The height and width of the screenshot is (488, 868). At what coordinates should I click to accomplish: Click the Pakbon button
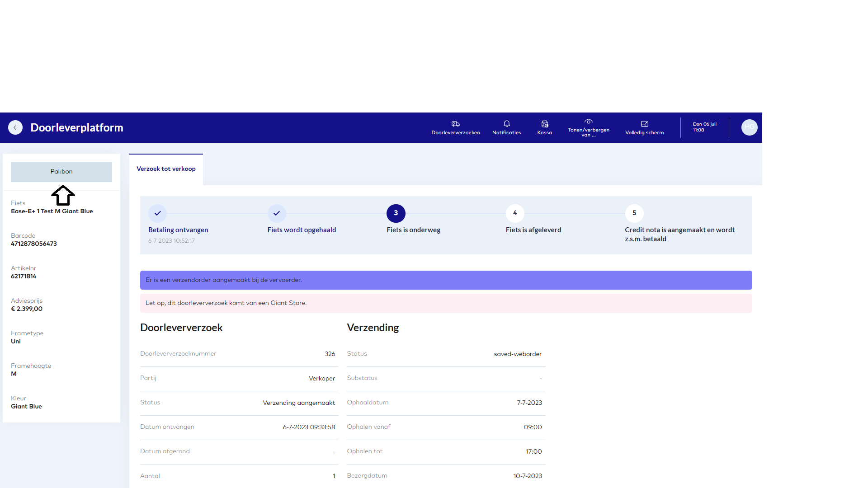click(x=61, y=172)
